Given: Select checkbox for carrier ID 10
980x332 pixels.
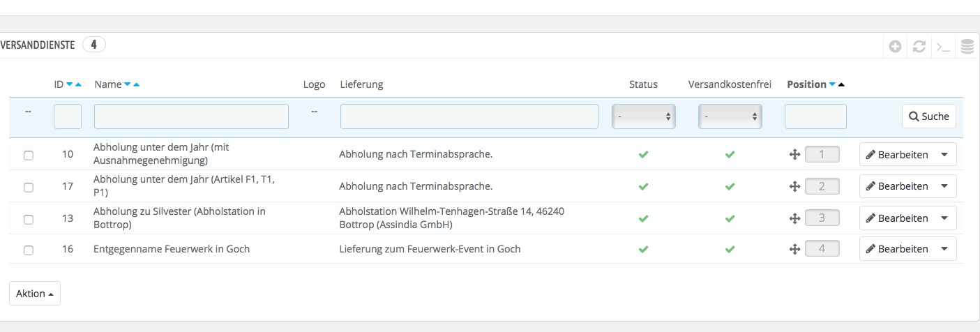Looking at the screenshot, I should pos(29,155).
